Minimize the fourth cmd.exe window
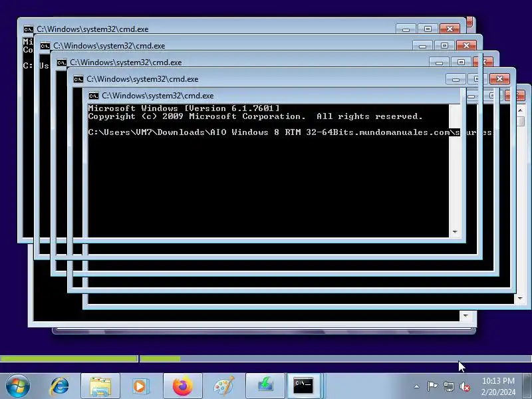Viewport: 532px width, 399px height. pyautogui.click(x=456, y=78)
